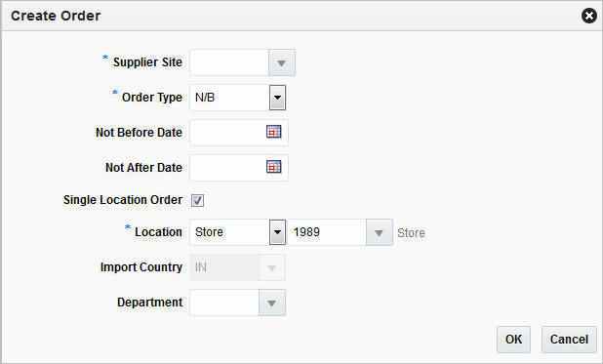Click into the location 1989 field
The image size is (603, 364).
pyautogui.click(x=327, y=232)
